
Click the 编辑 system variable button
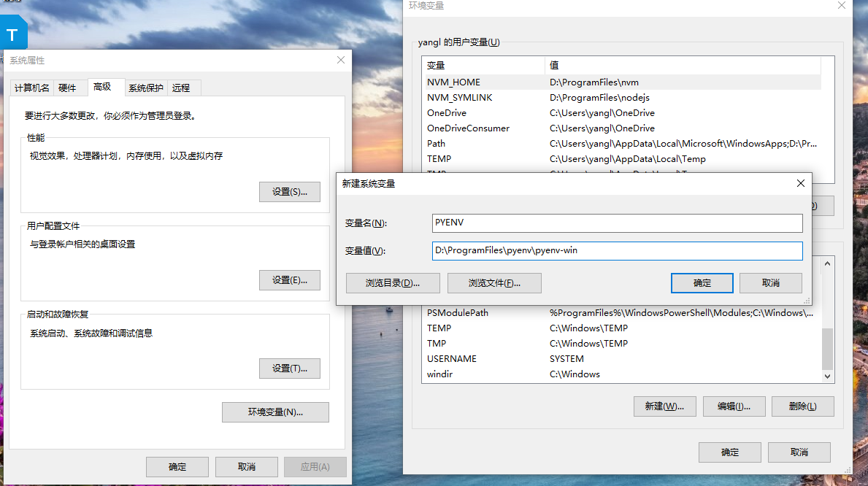point(734,406)
